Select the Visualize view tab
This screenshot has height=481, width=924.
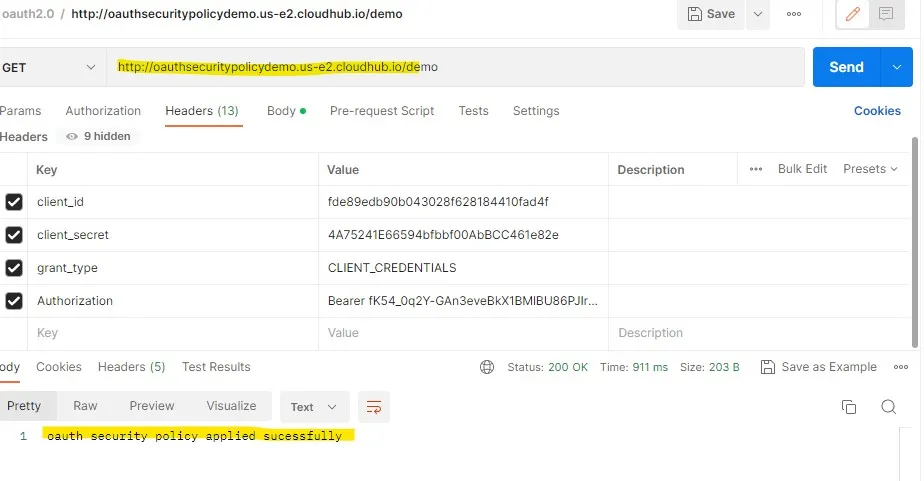pos(231,406)
